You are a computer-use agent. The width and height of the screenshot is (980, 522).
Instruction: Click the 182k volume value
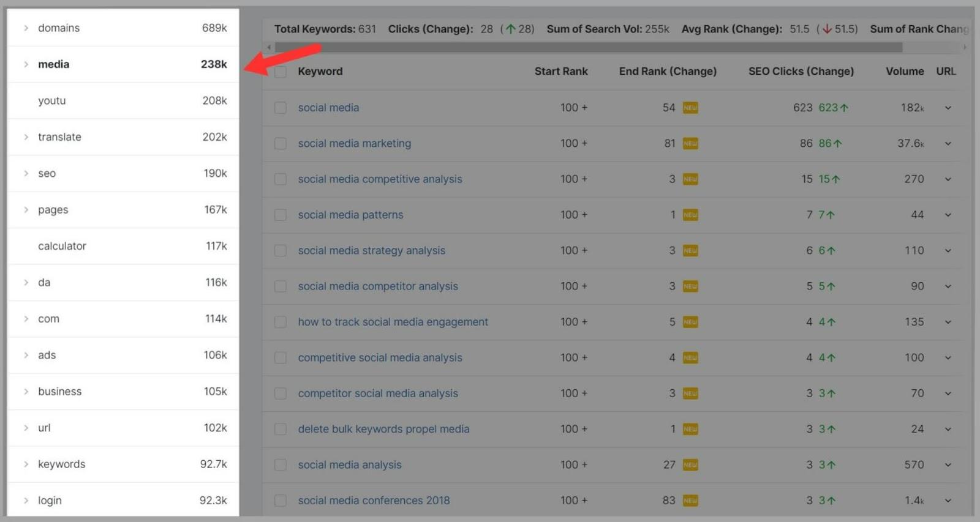[912, 108]
